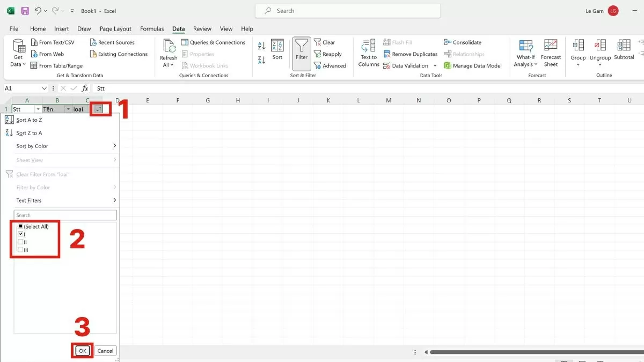
Task: Open the Tên column filter dropdown
Action: tap(68, 109)
